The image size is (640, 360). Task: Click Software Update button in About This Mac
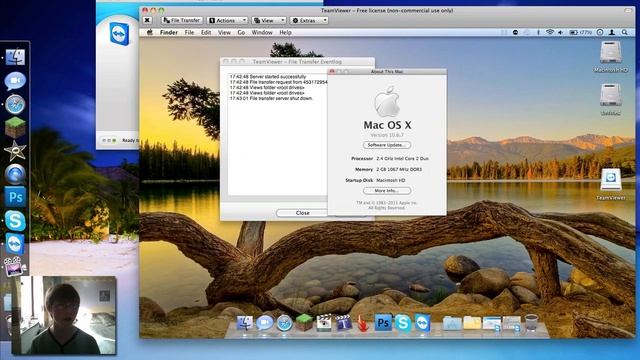click(x=387, y=145)
